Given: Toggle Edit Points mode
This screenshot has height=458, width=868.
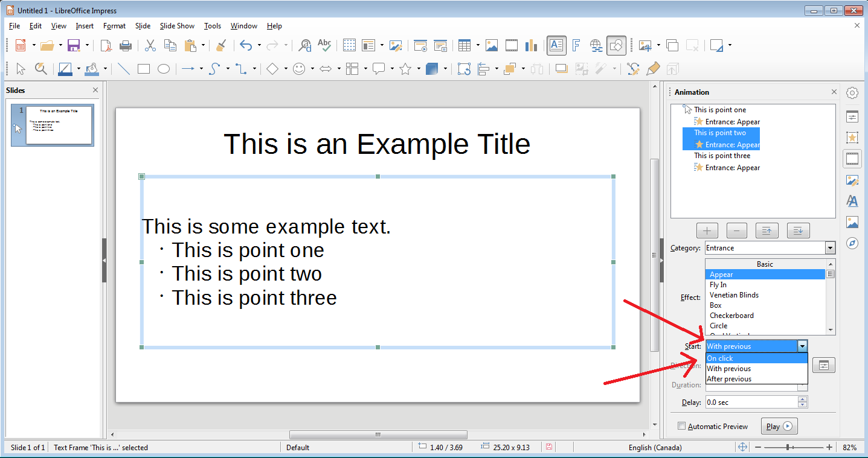Looking at the screenshot, I should click(x=633, y=69).
